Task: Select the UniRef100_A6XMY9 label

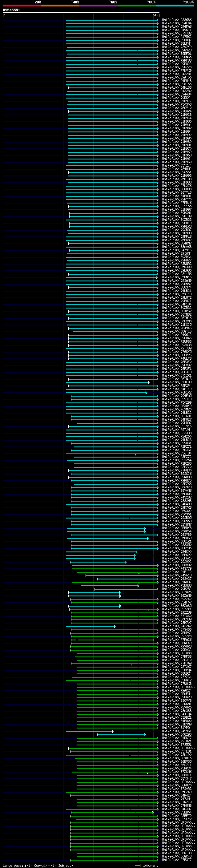Action: 176,406
